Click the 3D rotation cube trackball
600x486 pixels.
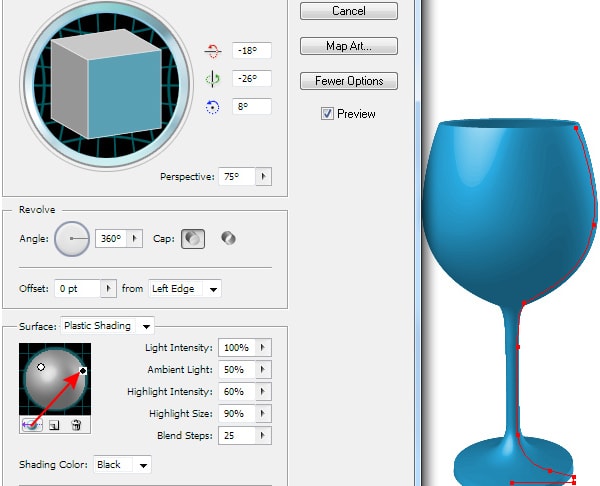click(106, 84)
